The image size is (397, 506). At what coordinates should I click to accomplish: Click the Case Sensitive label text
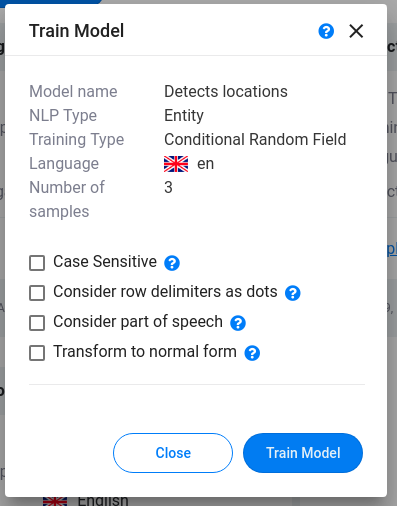105,261
